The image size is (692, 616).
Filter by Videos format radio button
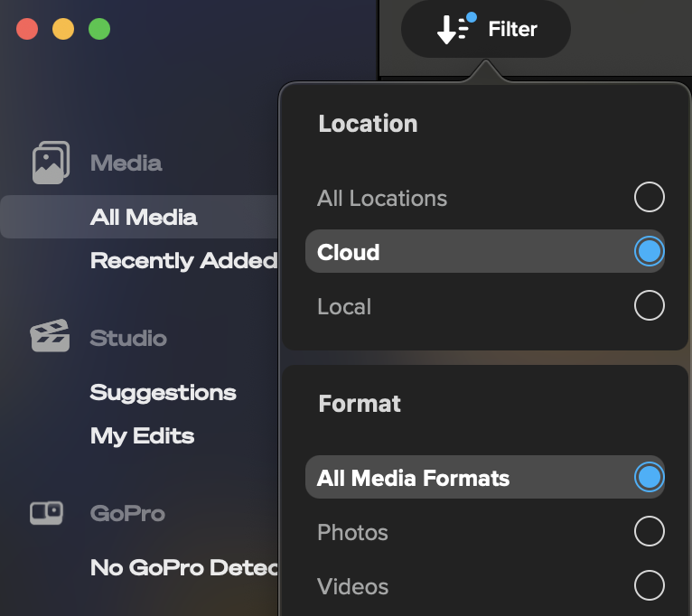tap(649, 586)
